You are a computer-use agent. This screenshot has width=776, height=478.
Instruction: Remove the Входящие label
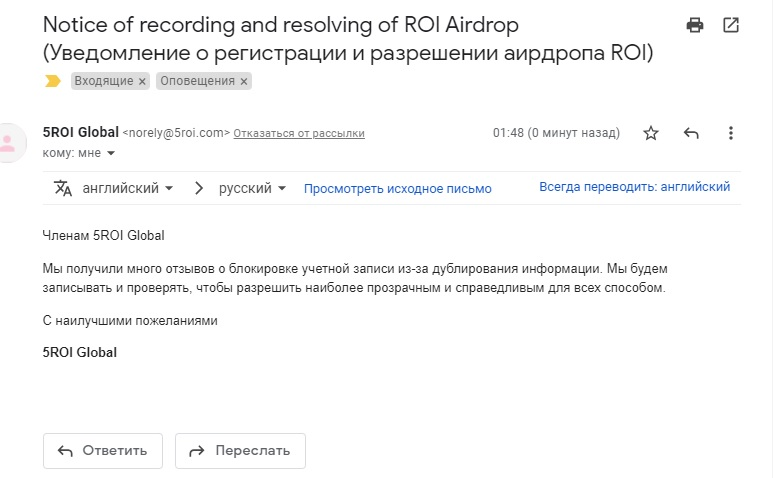pyautogui.click(x=142, y=82)
